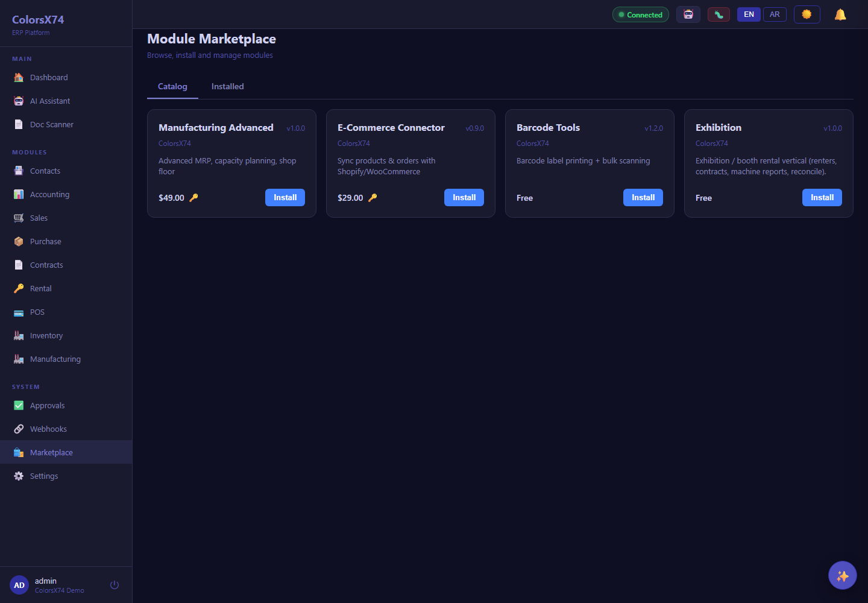The width and height of the screenshot is (868, 603).
Task: Click the Settings gear icon
Action: click(x=19, y=476)
